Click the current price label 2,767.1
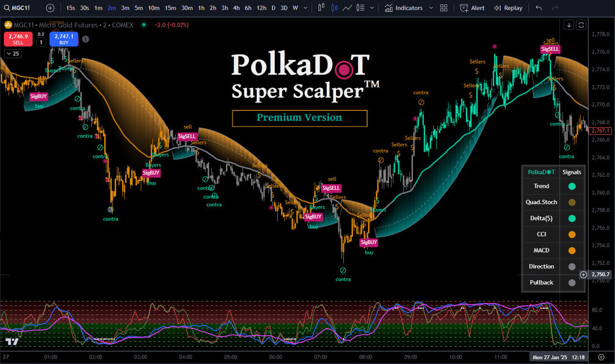Viewport: 615px width, 364px height. pyautogui.click(x=600, y=131)
